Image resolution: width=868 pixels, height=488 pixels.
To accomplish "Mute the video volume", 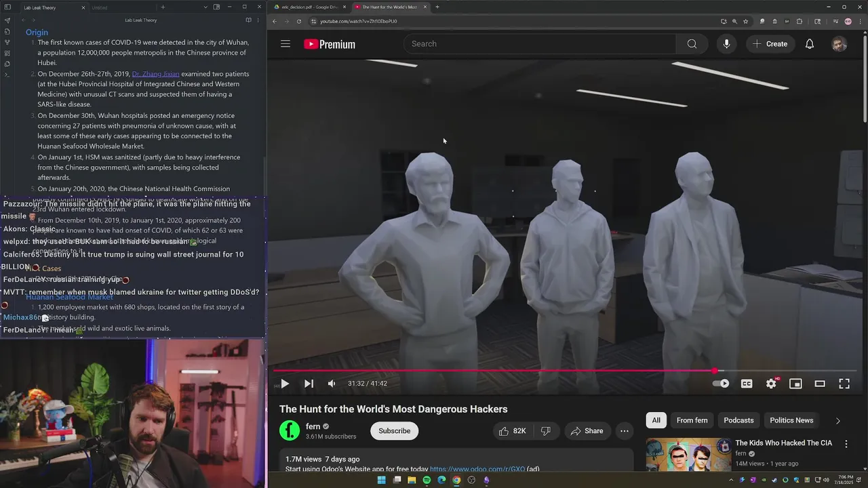I will [332, 384].
